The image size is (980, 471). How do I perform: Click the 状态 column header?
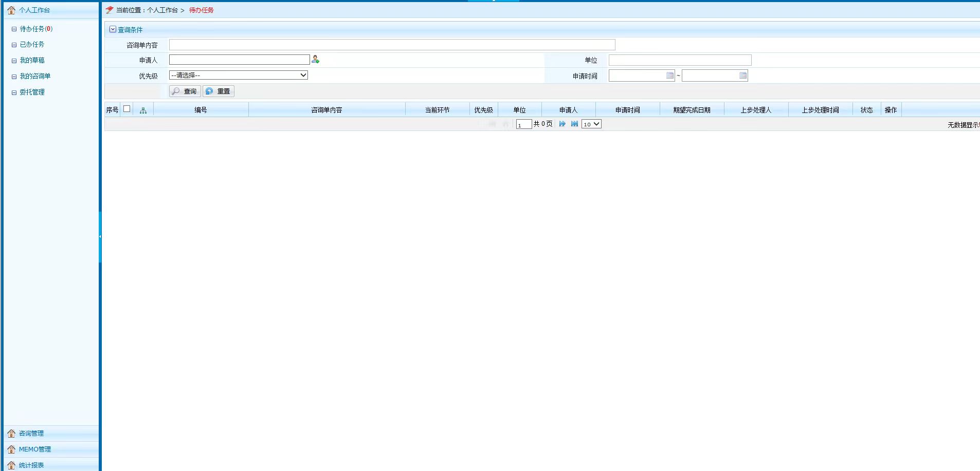pos(866,110)
